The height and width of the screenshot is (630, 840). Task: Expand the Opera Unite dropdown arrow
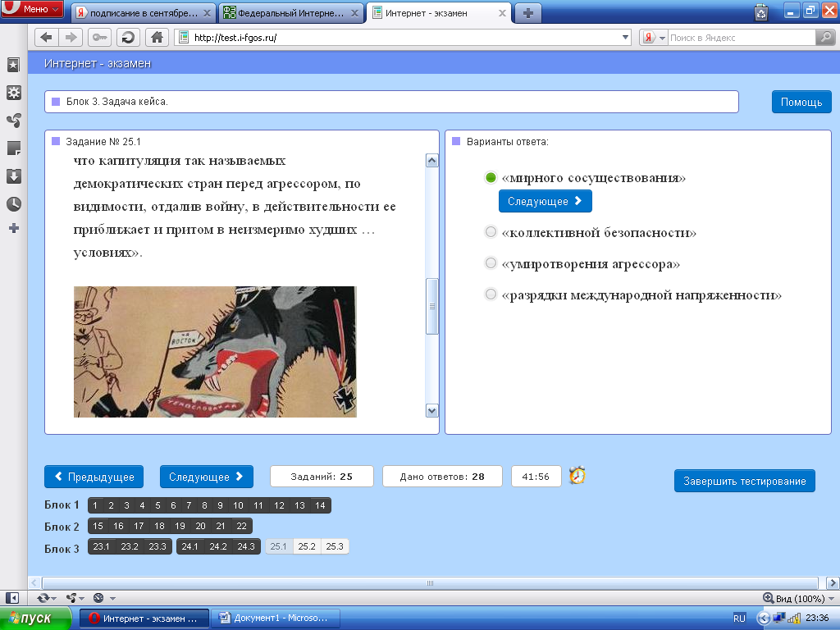click(81, 598)
